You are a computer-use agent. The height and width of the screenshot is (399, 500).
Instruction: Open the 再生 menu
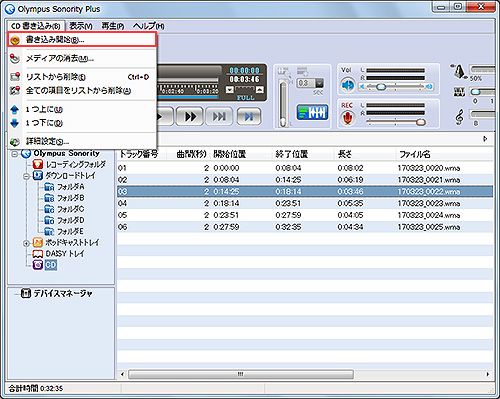click(113, 26)
